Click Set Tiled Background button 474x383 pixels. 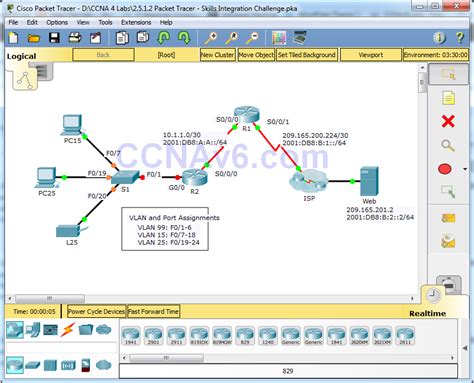coord(307,55)
